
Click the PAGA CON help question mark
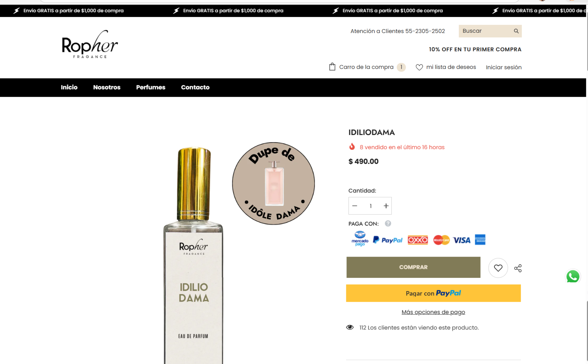click(388, 223)
